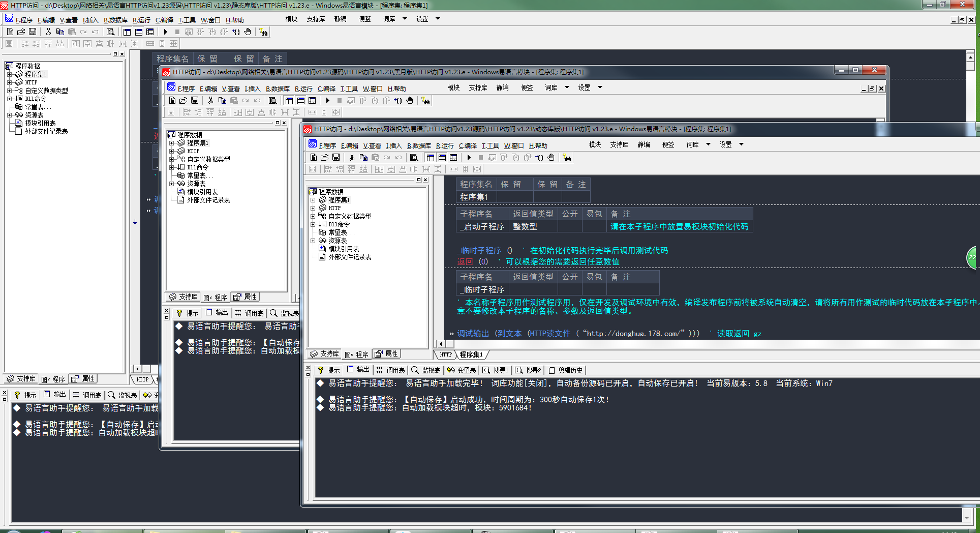Click 模块 button in 静态库版 window
The width and height of the screenshot is (980, 533).
(x=292, y=19)
